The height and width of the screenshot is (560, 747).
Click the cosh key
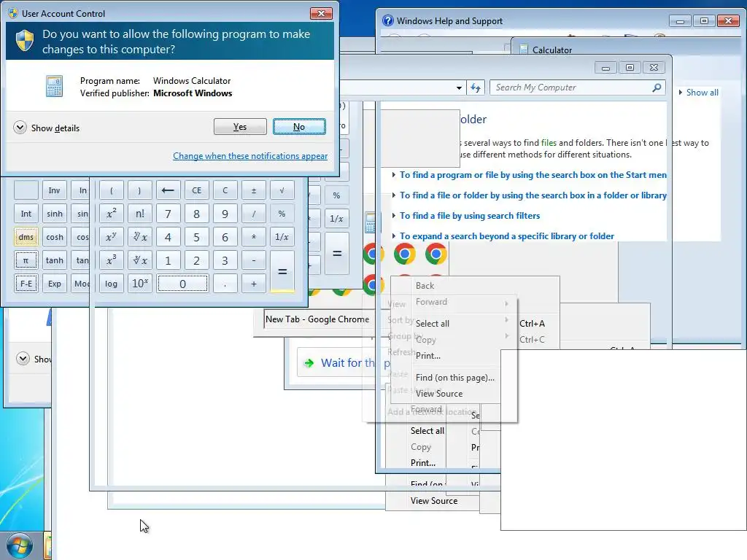click(54, 237)
